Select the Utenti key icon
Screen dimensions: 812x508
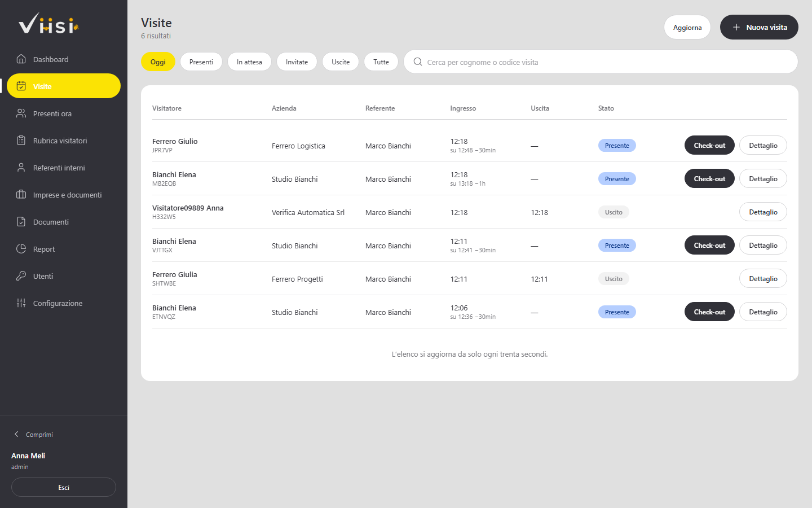(21, 275)
